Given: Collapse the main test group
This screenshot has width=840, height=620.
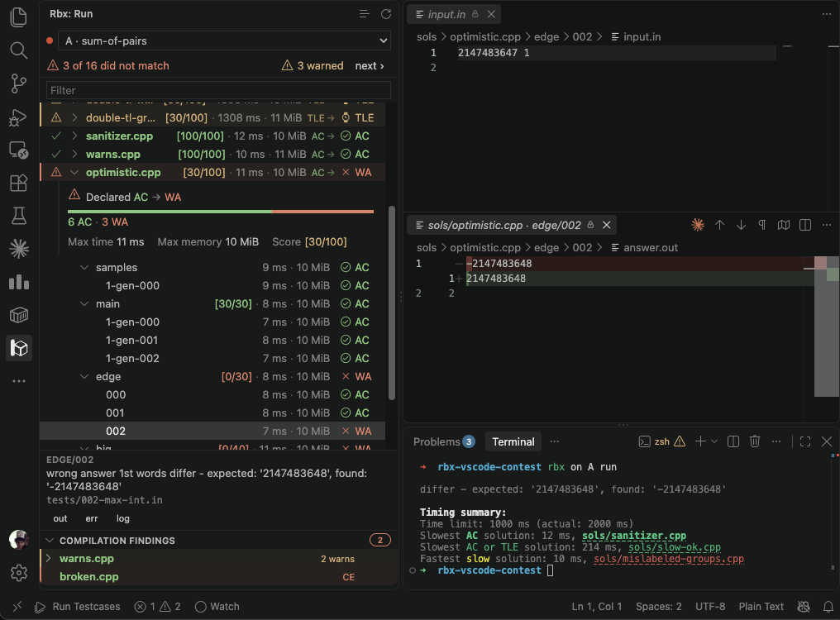Looking at the screenshot, I should [84, 304].
